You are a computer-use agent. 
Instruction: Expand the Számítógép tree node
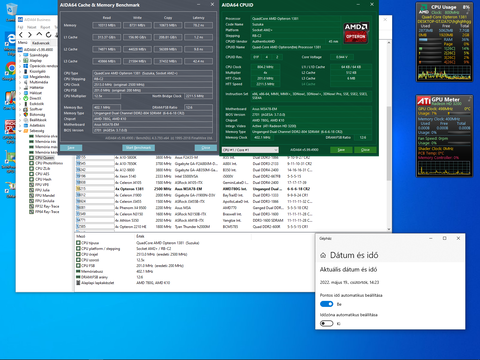click(x=20, y=55)
